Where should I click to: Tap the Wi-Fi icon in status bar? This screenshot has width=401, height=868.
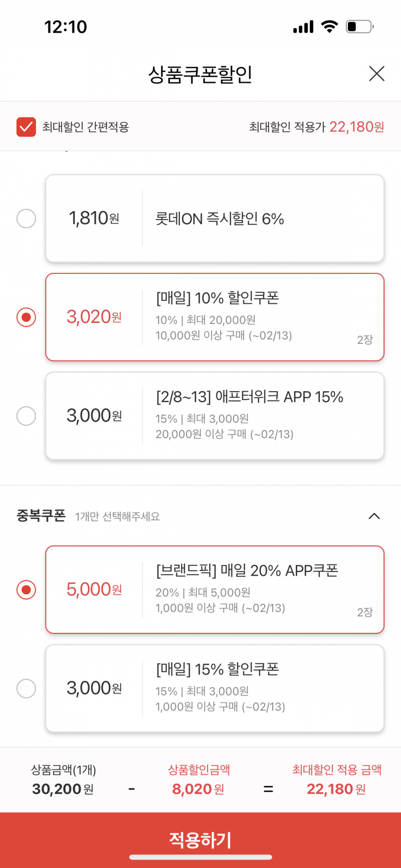(x=329, y=27)
